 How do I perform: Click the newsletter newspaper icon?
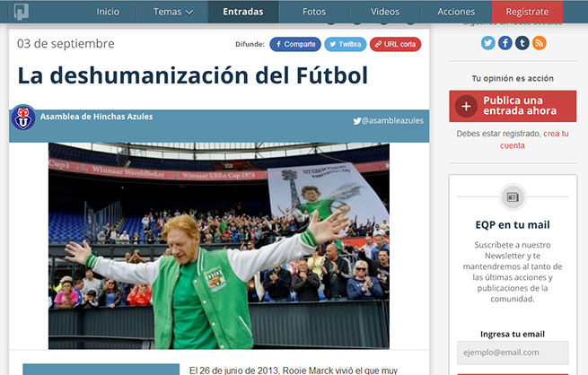(x=513, y=197)
